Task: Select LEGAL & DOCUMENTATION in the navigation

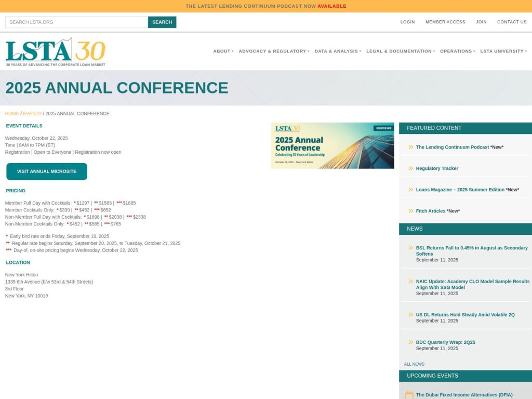Action: pyautogui.click(x=399, y=51)
